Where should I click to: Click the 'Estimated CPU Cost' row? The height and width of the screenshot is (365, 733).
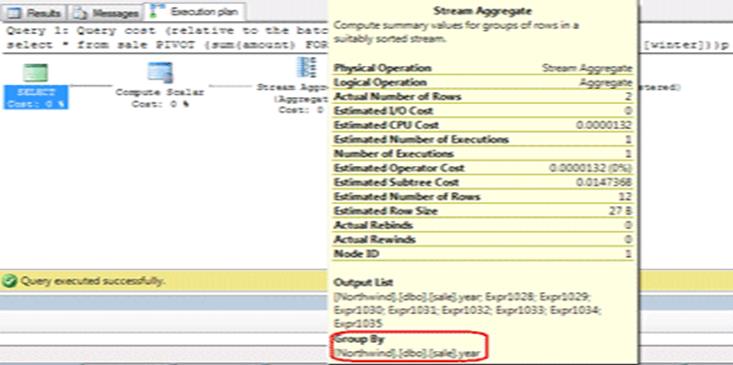click(x=483, y=125)
